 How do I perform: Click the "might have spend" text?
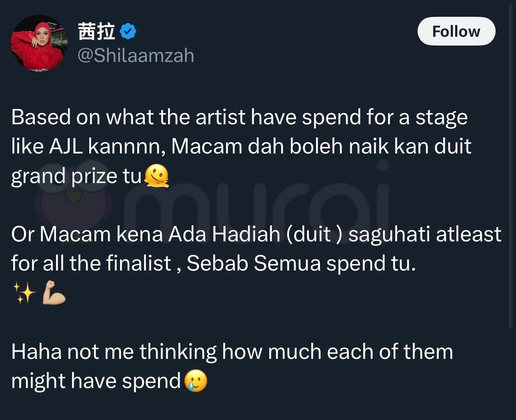[96, 381]
